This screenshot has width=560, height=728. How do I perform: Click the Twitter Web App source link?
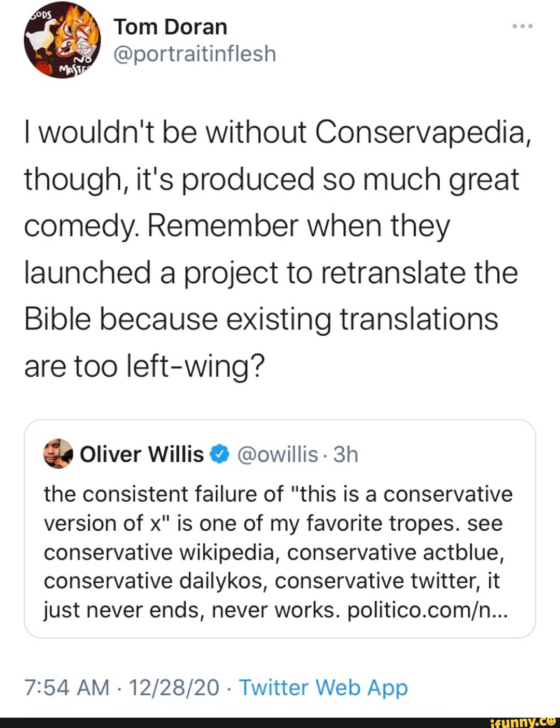(323, 688)
